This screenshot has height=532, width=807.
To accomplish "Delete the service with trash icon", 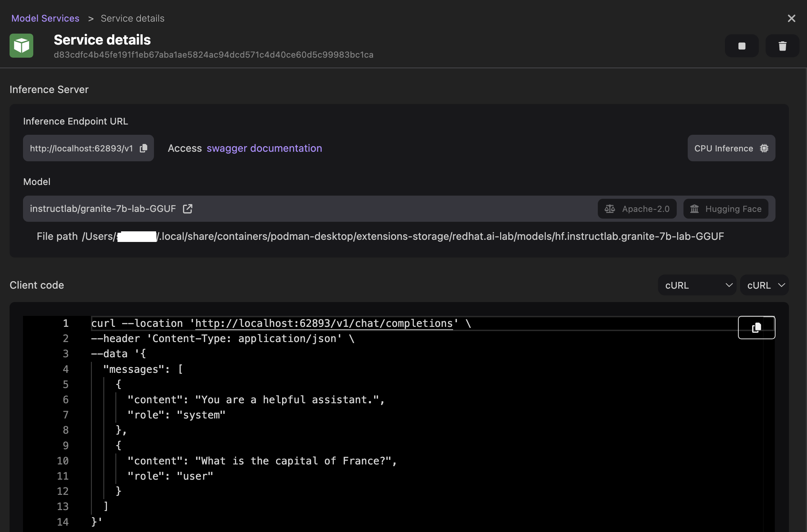I will tap(782, 46).
